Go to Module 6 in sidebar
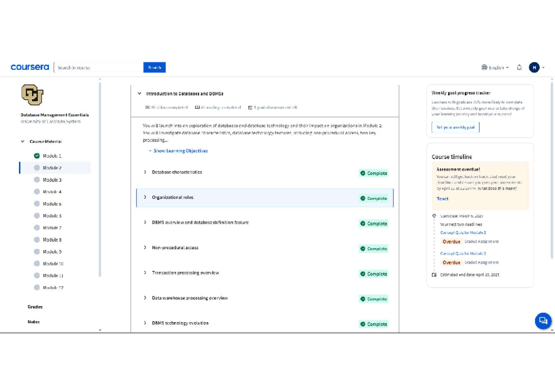This screenshot has width=555, height=392. point(52,216)
